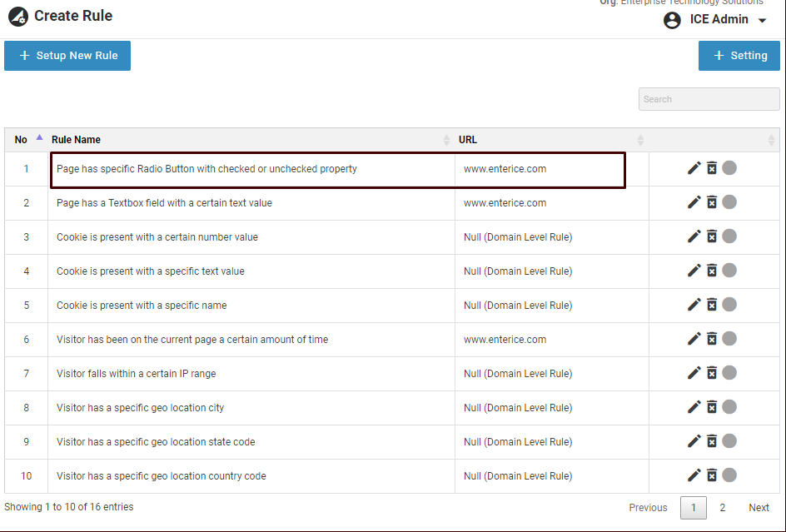Toggle status circle for Radio Button rule
The width and height of the screenshot is (786, 532).
(729, 168)
